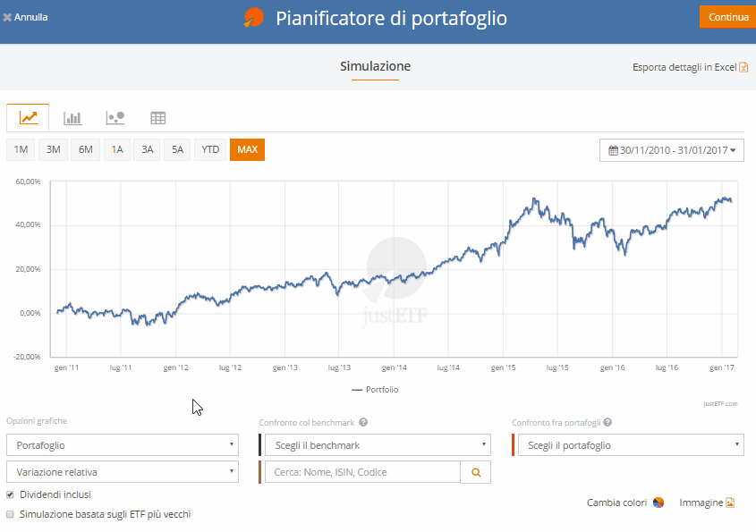The image size is (756, 532).
Task: Click the orange search magnifier button
Action: pyautogui.click(x=475, y=472)
